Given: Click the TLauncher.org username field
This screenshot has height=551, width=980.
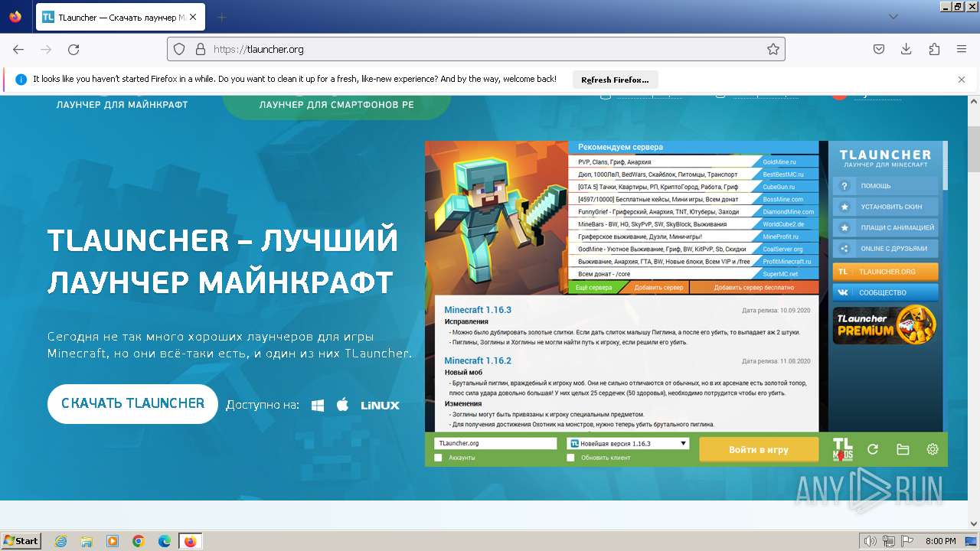Looking at the screenshot, I should pos(495,444).
